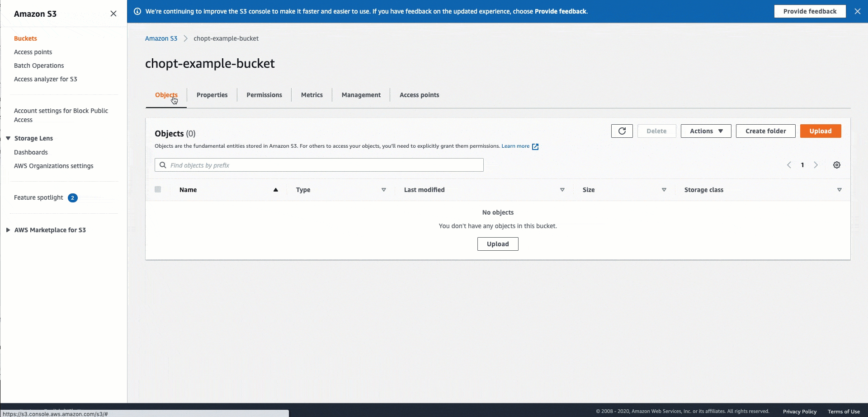Screen dimensions: 868x417
Task: Select all objects with the header checkbox
Action: pyautogui.click(x=157, y=189)
